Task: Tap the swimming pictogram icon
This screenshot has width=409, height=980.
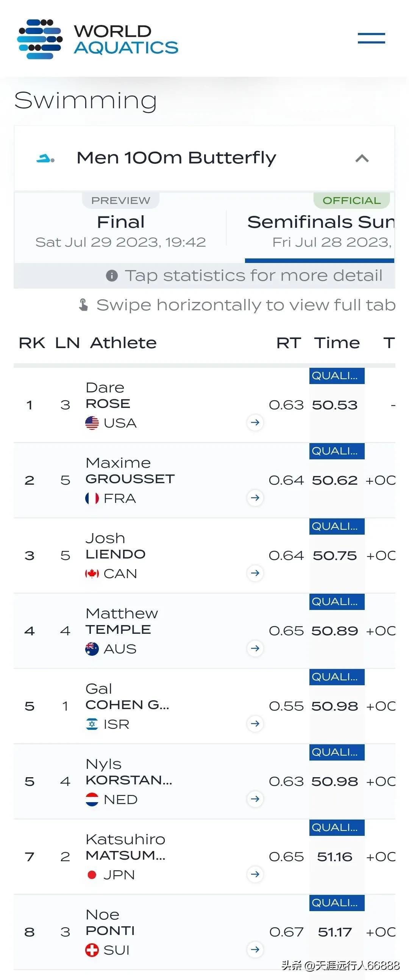Action: point(45,158)
